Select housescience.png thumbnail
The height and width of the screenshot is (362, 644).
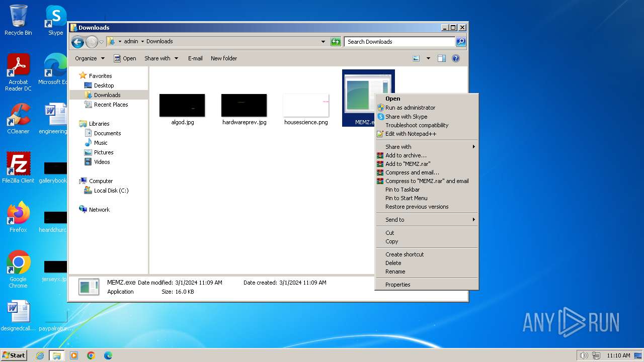pyautogui.click(x=306, y=105)
